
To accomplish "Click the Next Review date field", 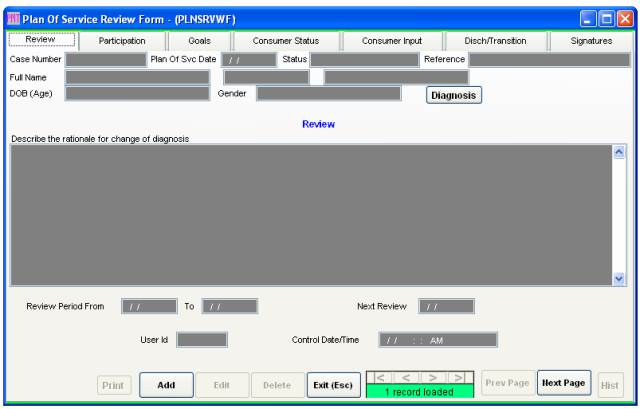I will [446, 306].
